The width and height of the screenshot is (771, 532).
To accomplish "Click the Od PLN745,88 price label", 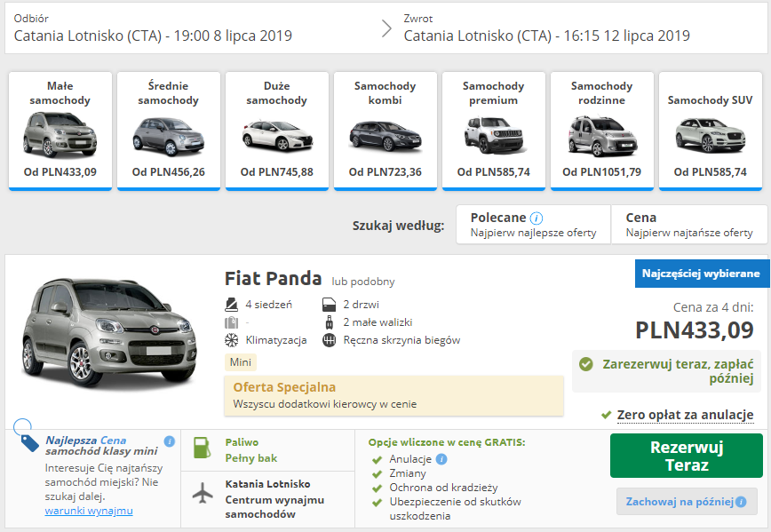I will 277,172.
